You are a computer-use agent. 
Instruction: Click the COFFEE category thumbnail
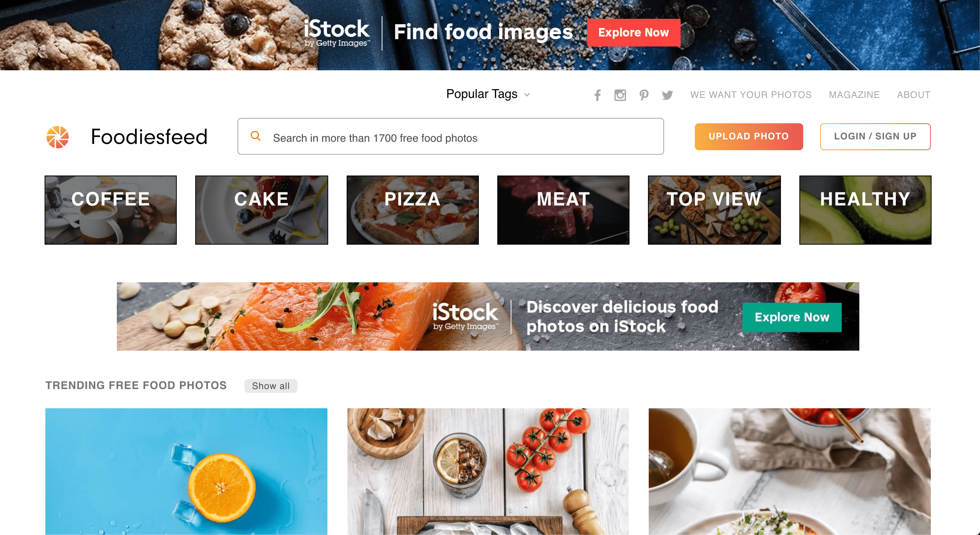pyautogui.click(x=111, y=210)
